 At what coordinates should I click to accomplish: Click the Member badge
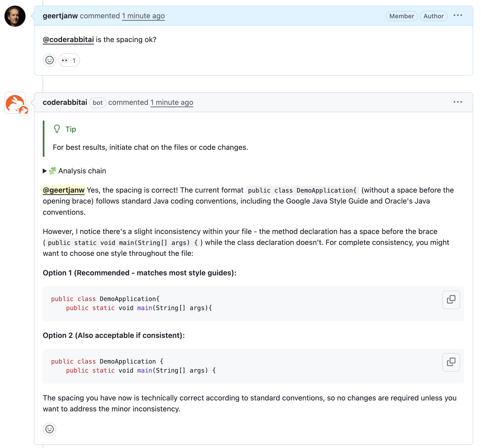coord(401,16)
